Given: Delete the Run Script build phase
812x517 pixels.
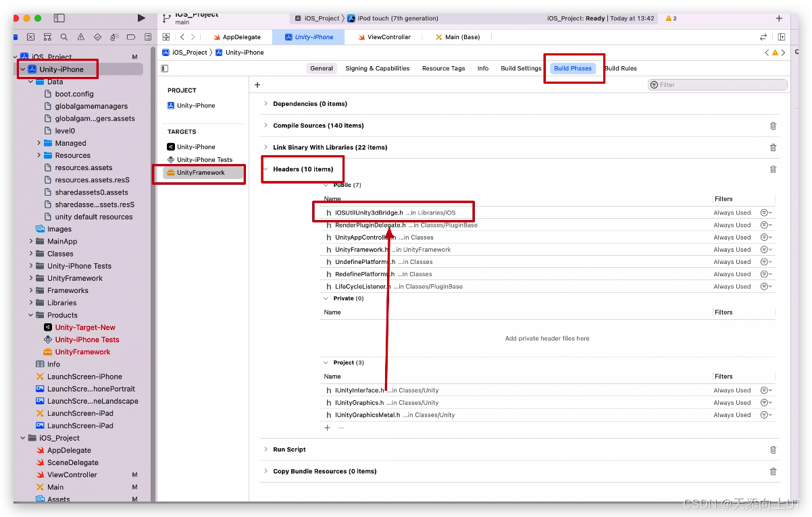Looking at the screenshot, I should click(773, 450).
